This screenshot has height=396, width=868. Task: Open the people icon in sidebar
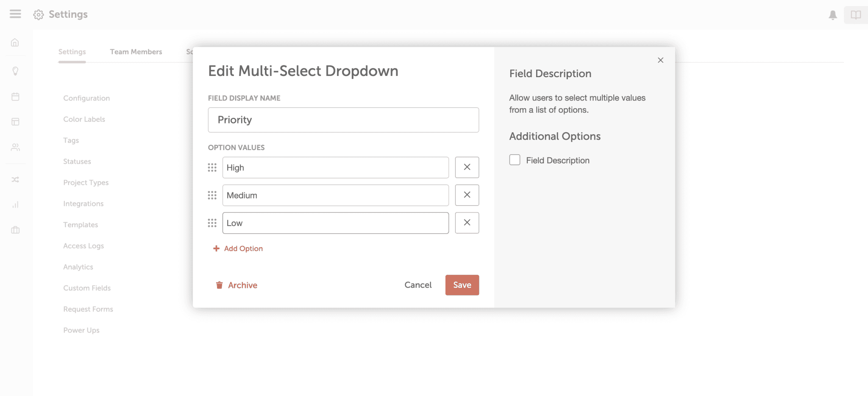click(x=15, y=147)
